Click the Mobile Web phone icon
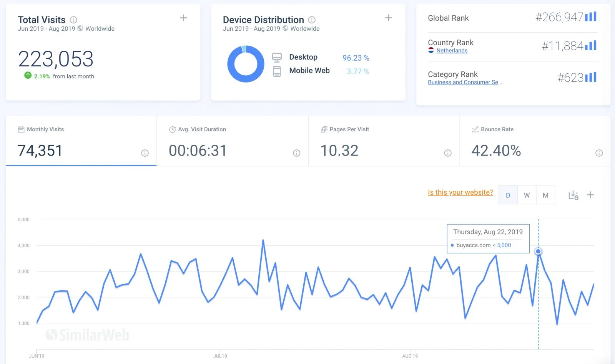 [277, 71]
